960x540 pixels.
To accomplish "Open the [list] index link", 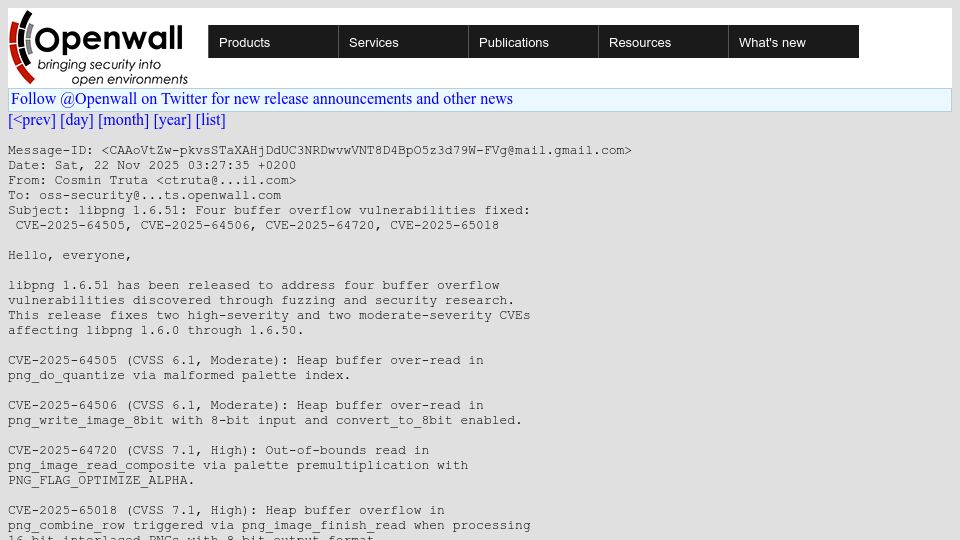I will pyautogui.click(x=211, y=120).
